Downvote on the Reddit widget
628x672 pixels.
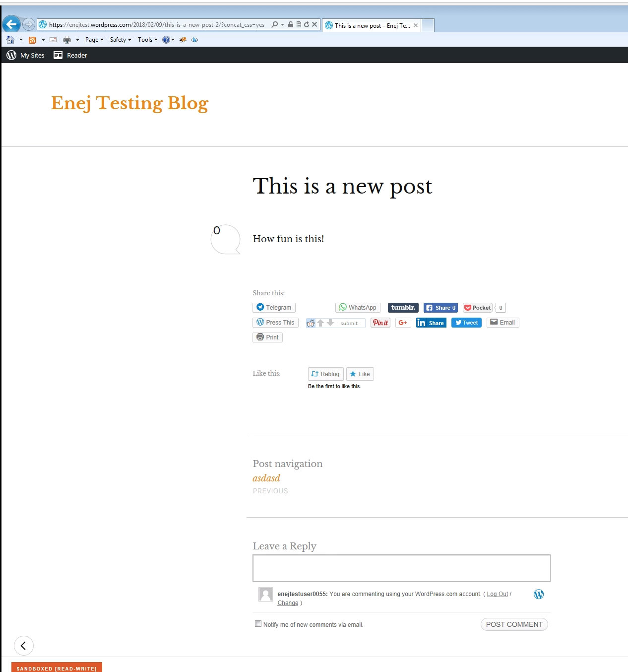click(330, 323)
